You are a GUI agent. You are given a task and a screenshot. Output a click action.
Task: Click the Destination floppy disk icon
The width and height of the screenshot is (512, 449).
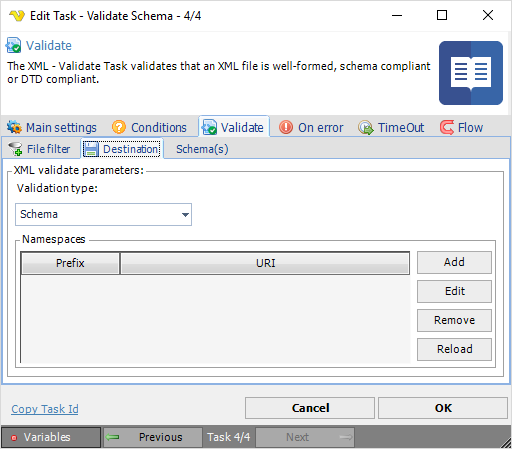[91, 149]
